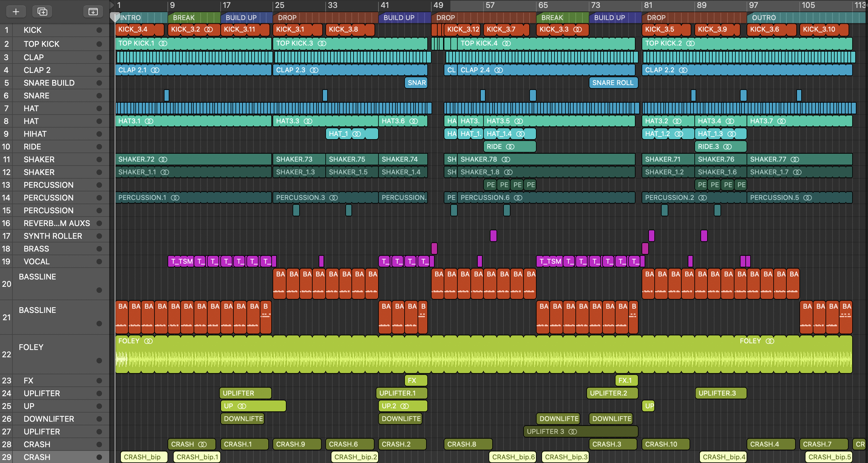
Task: Click bar 57 on the ruler
Action: (x=490, y=5)
